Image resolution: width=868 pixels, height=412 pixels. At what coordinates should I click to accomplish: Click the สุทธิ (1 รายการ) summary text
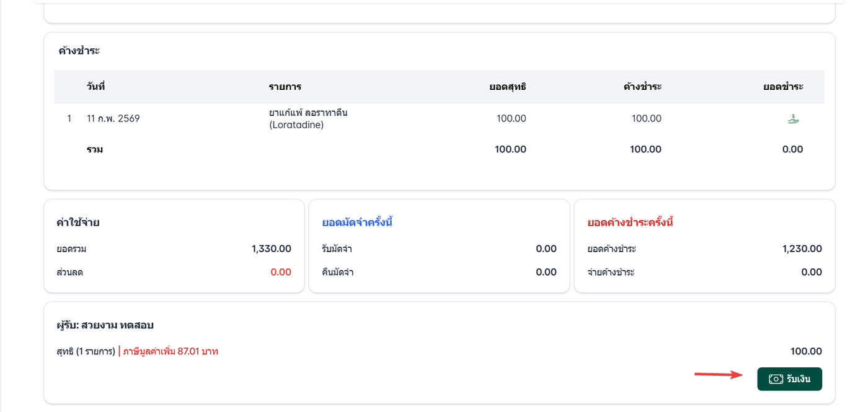[86, 351]
